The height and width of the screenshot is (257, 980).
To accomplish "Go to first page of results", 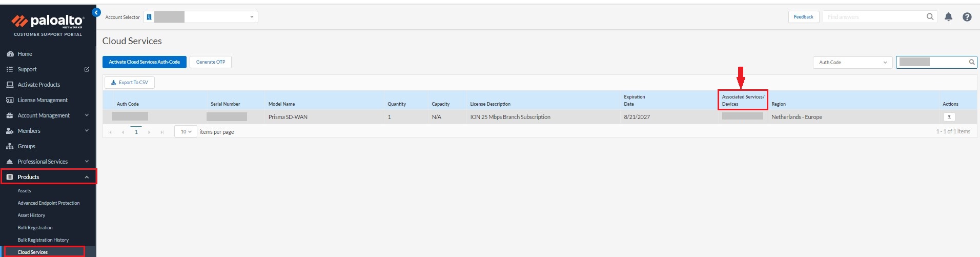I will (110, 132).
